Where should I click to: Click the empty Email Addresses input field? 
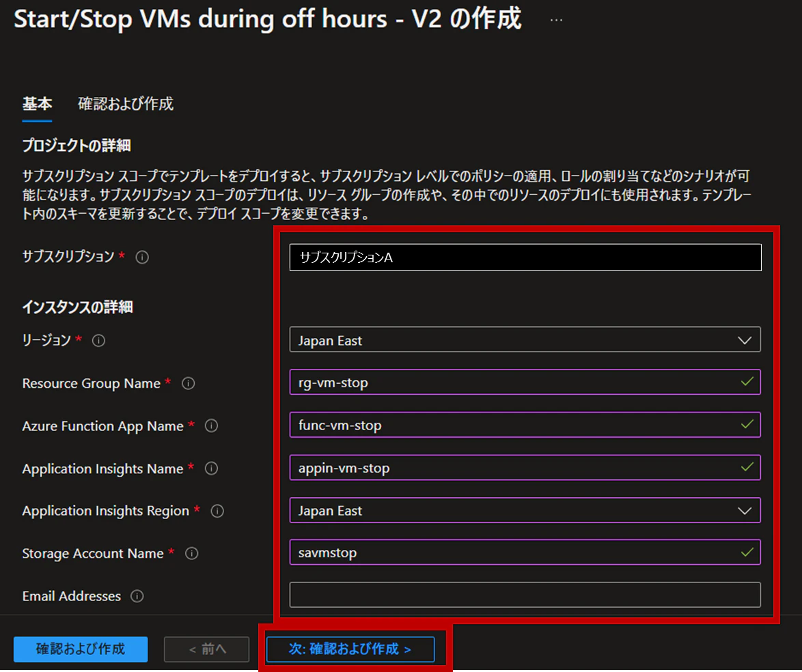pyautogui.click(x=525, y=595)
